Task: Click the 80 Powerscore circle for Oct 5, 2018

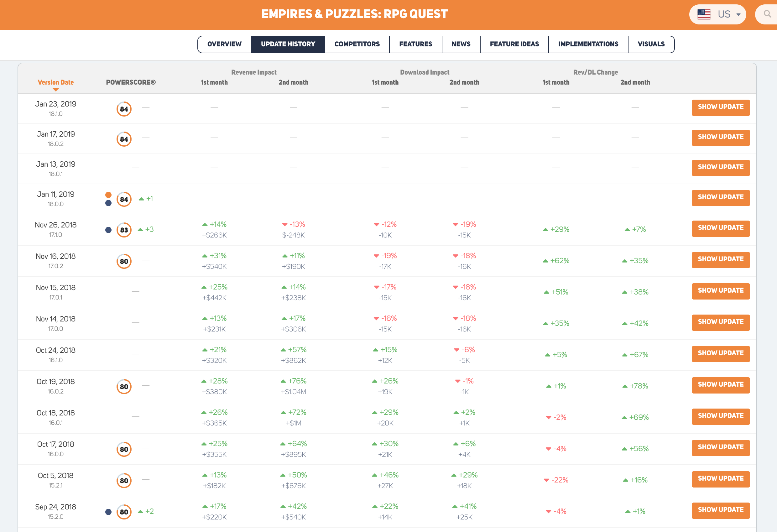Action: tap(124, 481)
